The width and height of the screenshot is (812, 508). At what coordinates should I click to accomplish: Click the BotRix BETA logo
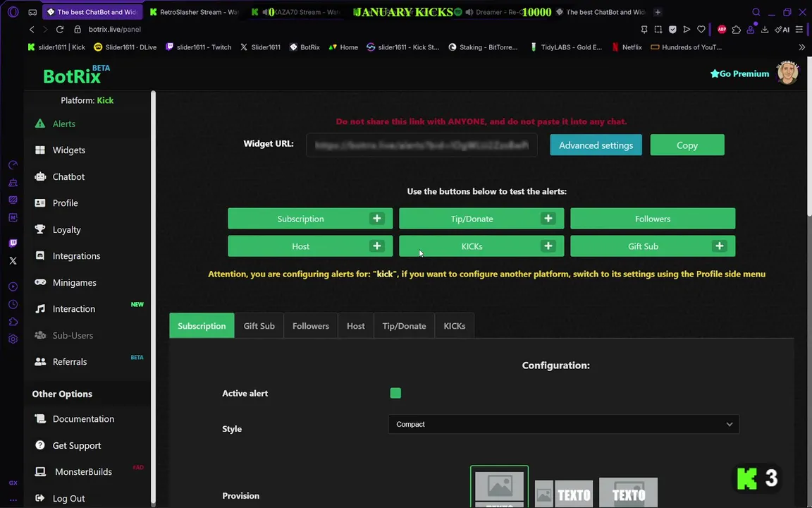[76, 75]
